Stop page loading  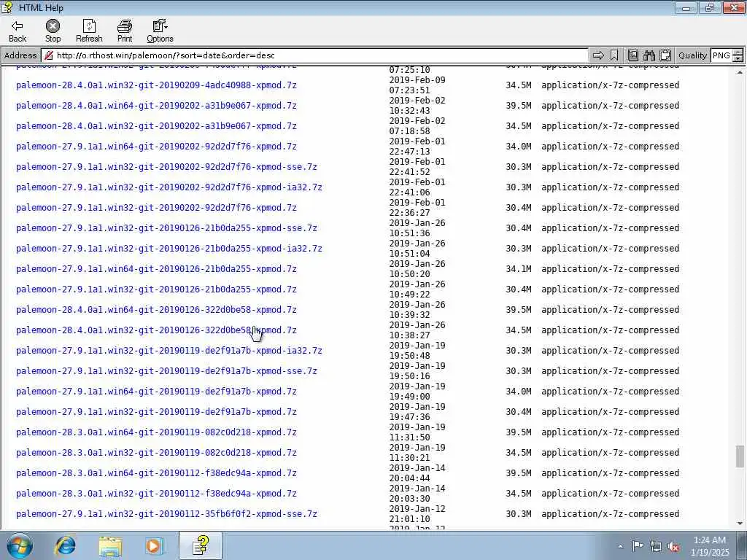(x=53, y=31)
